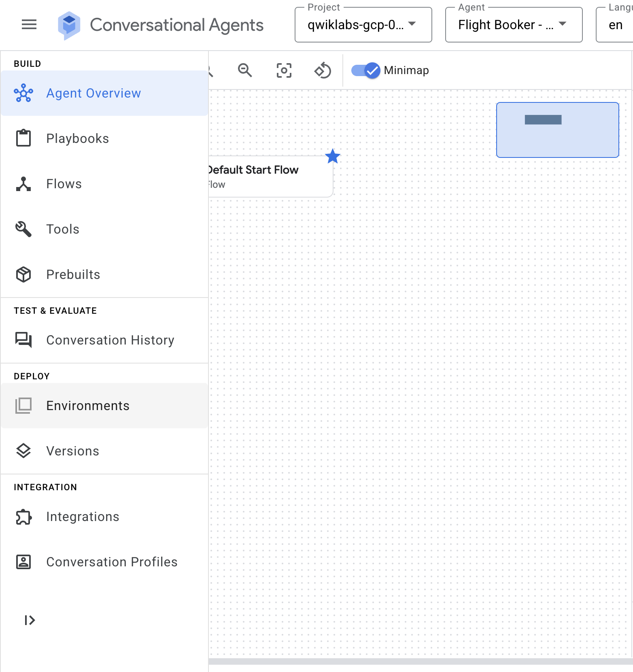
Task: Open the Project dropdown
Action: click(x=363, y=25)
